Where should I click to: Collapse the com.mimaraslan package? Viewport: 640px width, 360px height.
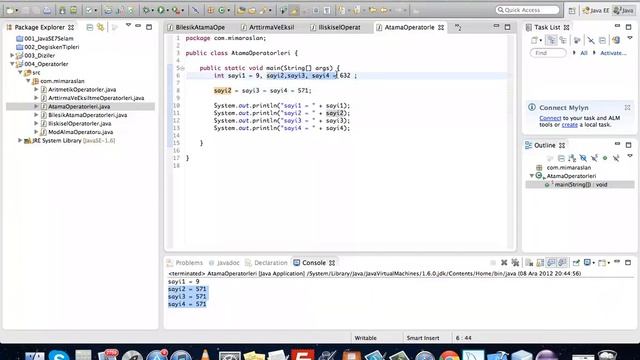tap(28, 81)
